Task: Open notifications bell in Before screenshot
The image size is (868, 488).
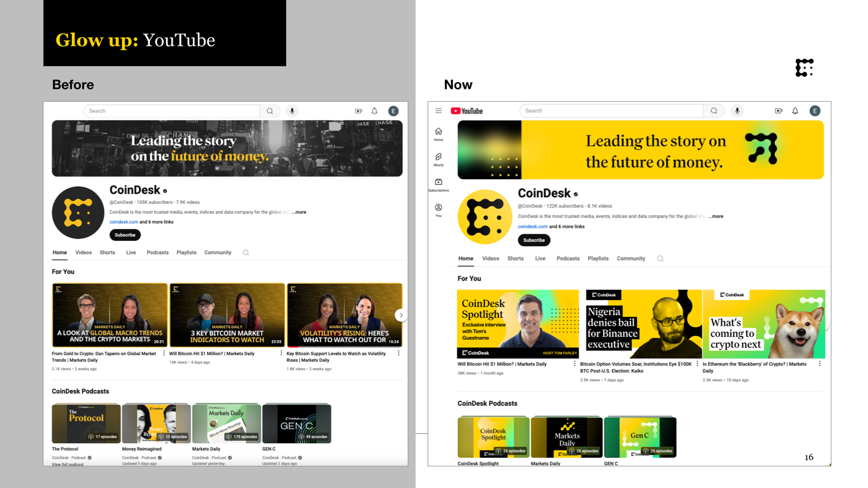Action: click(x=374, y=111)
